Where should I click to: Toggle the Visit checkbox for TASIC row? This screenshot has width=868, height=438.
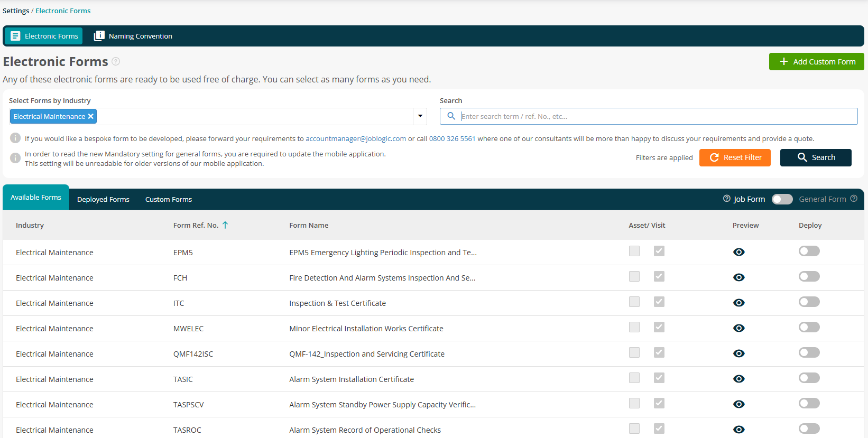(659, 378)
